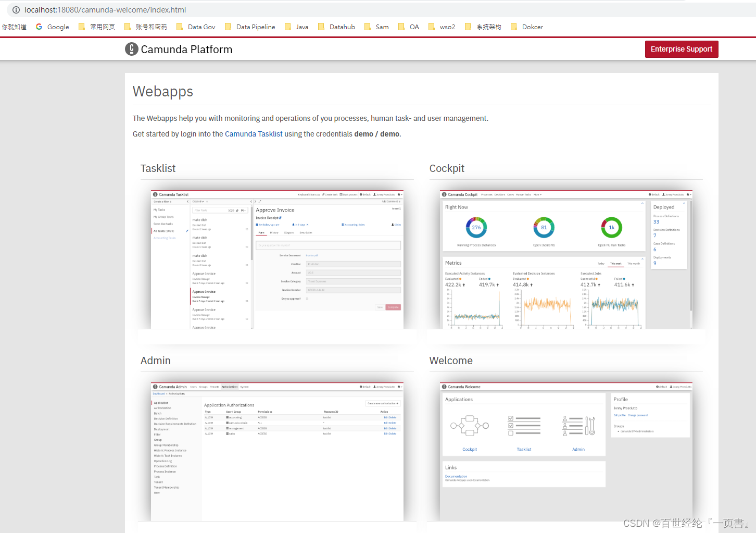
Task: Open the Data Pipeline bookmark folder
Action: [250, 27]
